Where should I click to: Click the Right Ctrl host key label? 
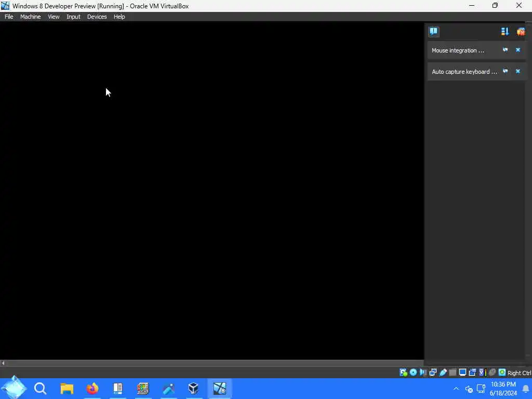(520, 373)
